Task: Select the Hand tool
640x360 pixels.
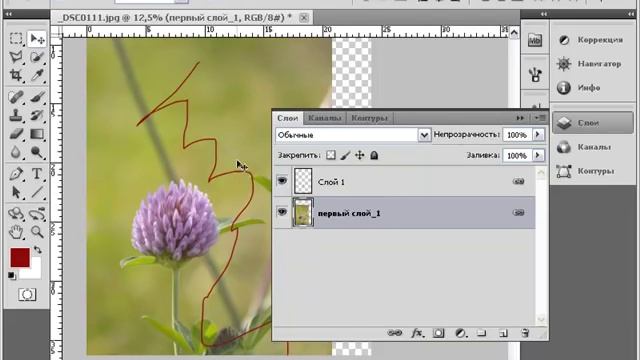Action: (16, 232)
